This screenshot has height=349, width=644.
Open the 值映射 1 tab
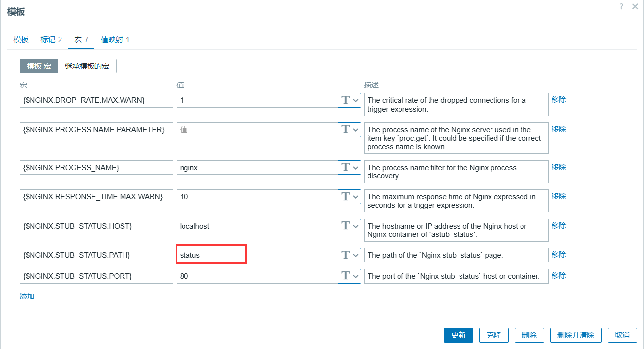(x=115, y=40)
